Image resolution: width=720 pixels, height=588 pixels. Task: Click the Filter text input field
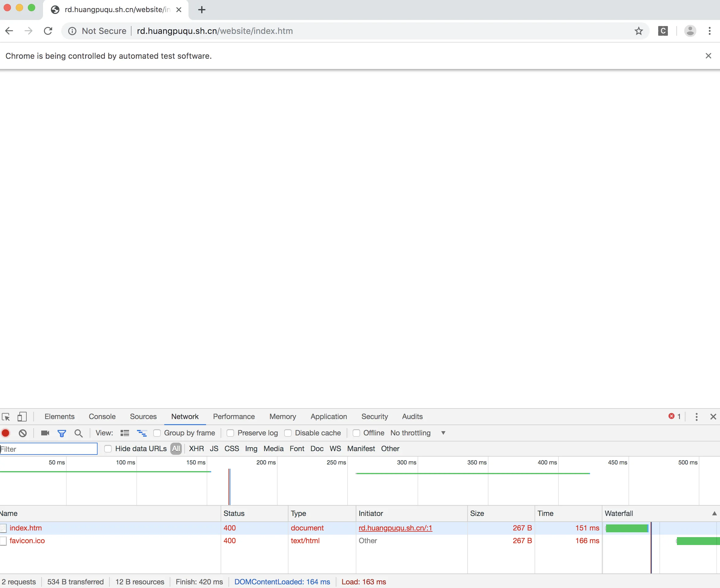click(49, 449)
